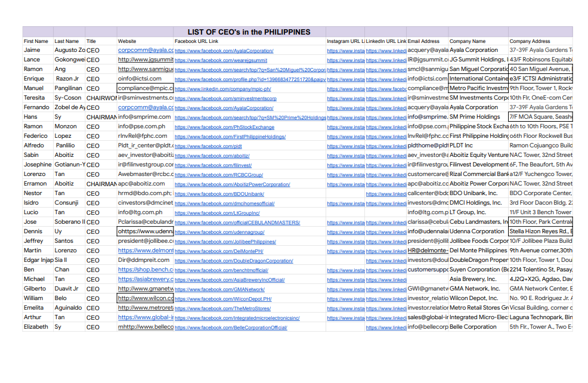Open JG Summit website link in Lance's row
Screen dimensions: 588x383
[x=146, y=59]
